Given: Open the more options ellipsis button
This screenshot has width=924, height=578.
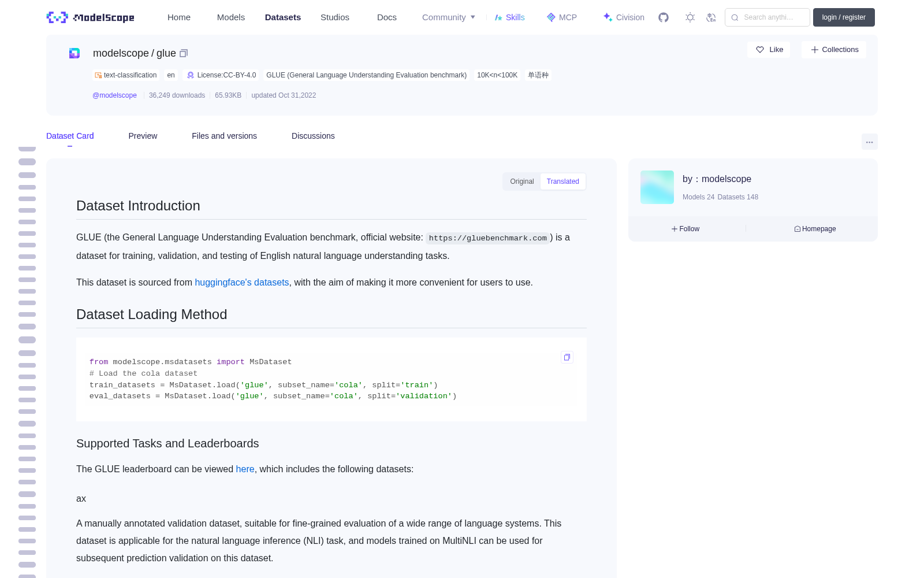Looking at the screenshot, I should [869, 142].
